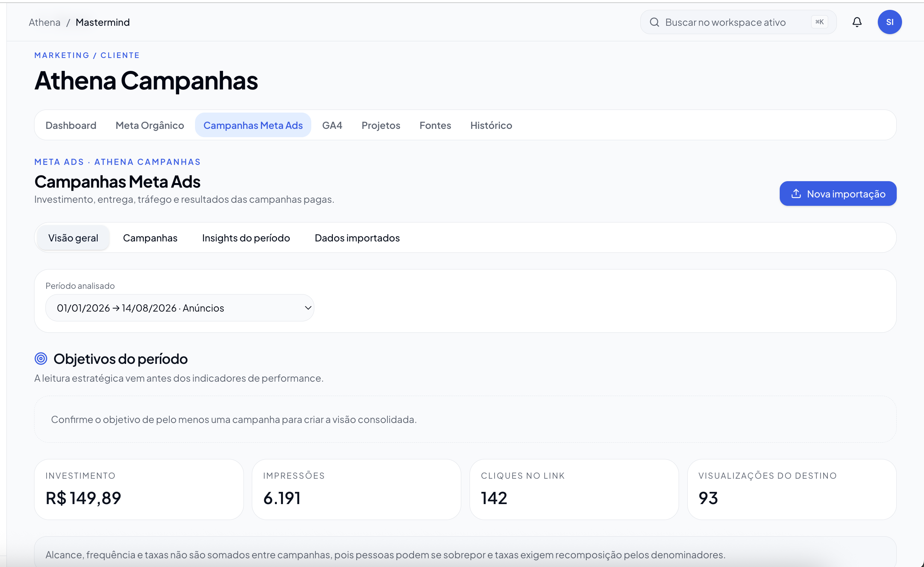Click the Impressões value 6.191
Image resolution: width=924 pixels, height=567 pixels.
282,498
